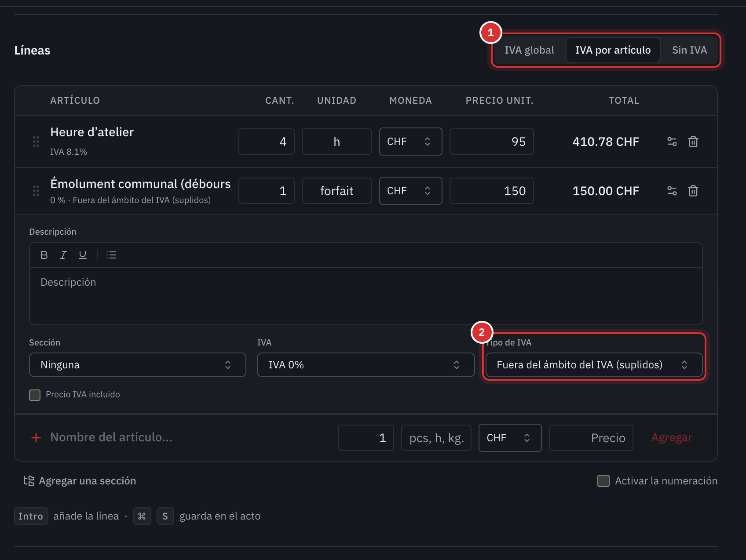The height and width of the screenshot is (560, 746).
Task: Open settings icon for Heure d'atelier row
Action: tap(672, 142)
